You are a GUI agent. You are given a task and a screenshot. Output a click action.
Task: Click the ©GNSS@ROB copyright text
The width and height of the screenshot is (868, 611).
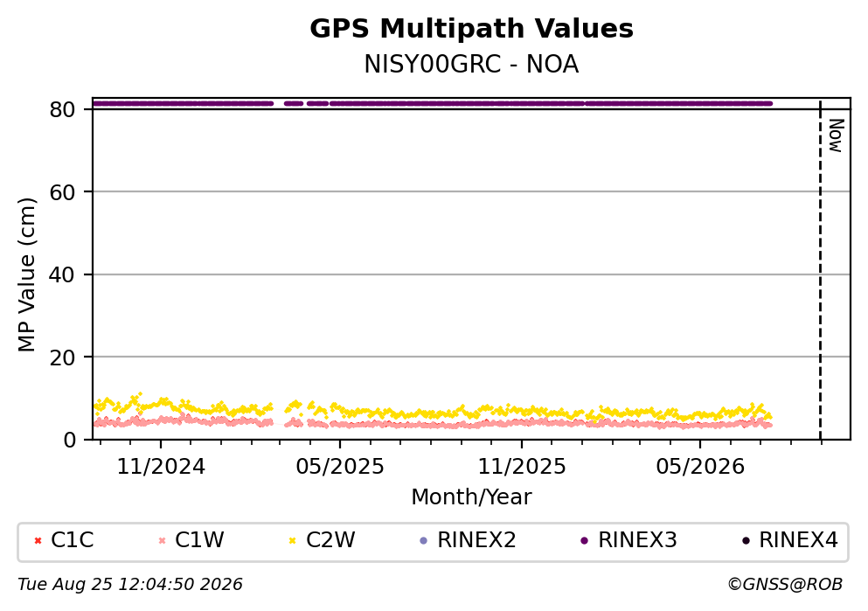tap(785, 585)
